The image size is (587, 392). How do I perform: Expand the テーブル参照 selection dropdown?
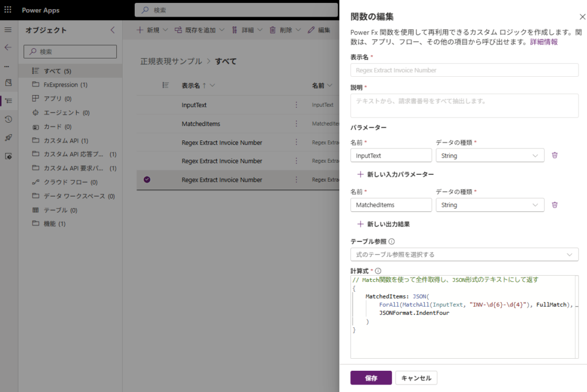click(464, 254)
